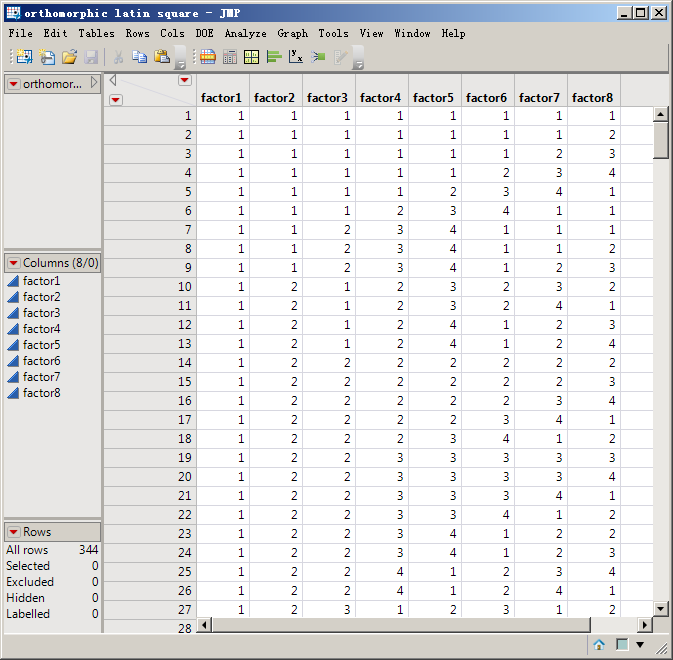
Task: Launch the Distribution platform icon
Action: [x=252, y=57]
